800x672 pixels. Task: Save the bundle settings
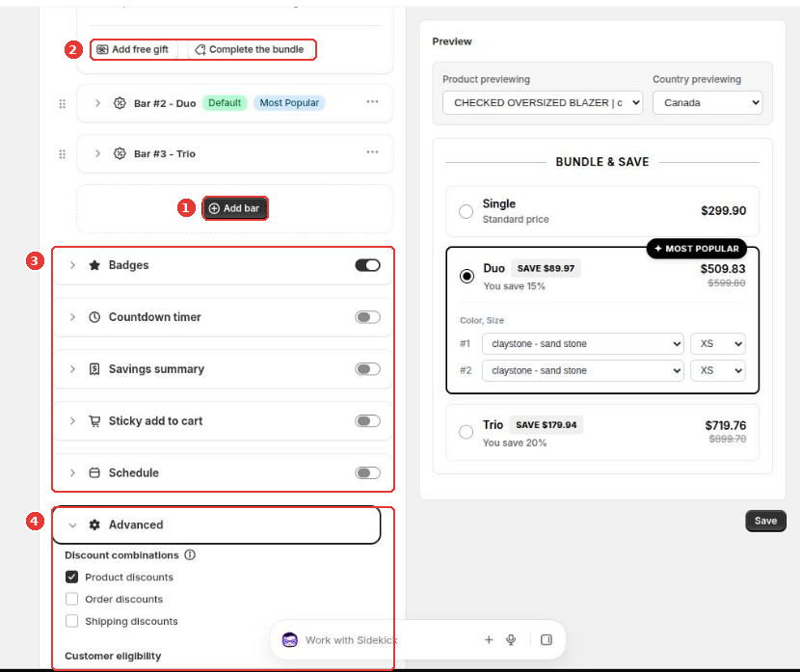765,521
